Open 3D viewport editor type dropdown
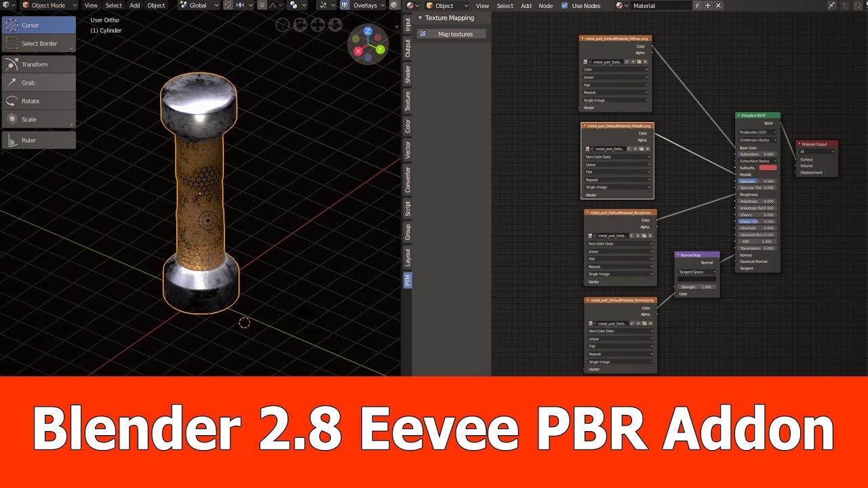868x488 pixels. pos(8,5)
